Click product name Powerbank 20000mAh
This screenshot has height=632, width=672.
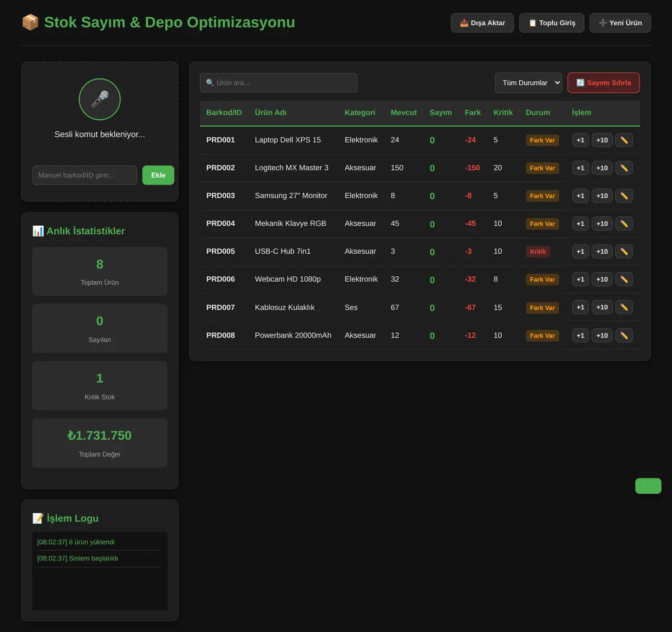[x=293, y=336]
